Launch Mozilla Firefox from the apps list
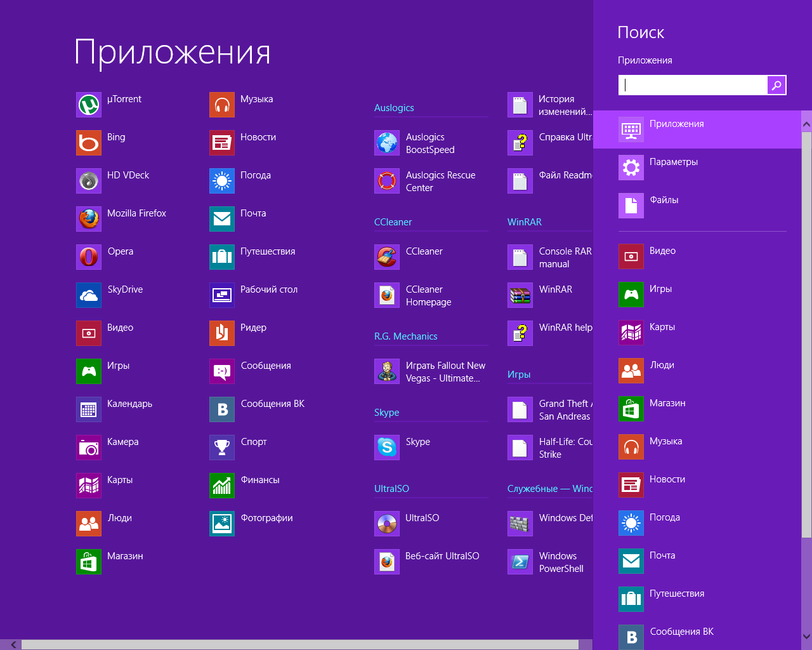This screenshot has width=812, height=650. [89, 219]
